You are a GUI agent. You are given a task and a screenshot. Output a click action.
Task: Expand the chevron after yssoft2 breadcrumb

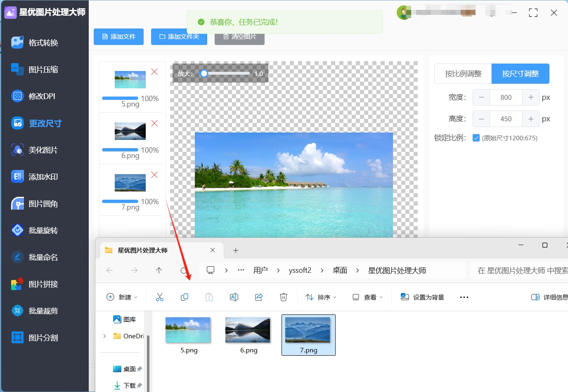[322, 270]
